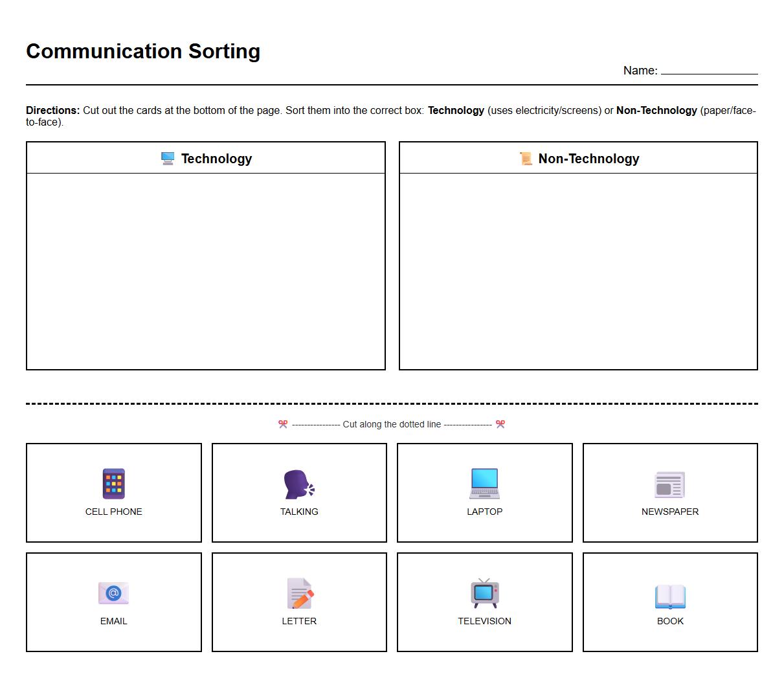The height and width of the screenshot is (678, 784).
Task: Select the laptop icon
Action: tap(484, 482)
